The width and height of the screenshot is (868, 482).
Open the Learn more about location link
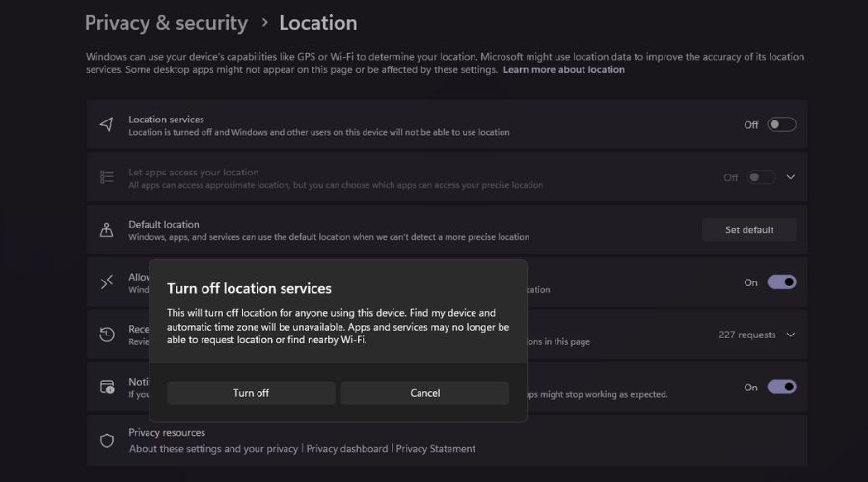pyautogui.click(x=563, y=69)
